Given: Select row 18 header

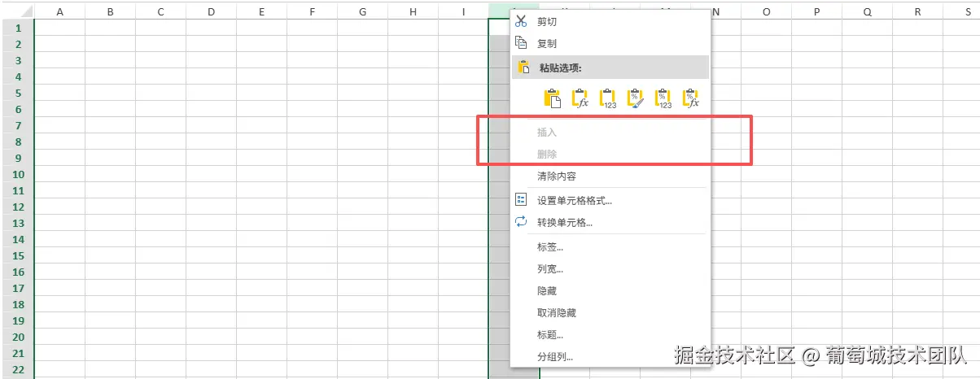Looking at the screenshot, I should point(17,304).
